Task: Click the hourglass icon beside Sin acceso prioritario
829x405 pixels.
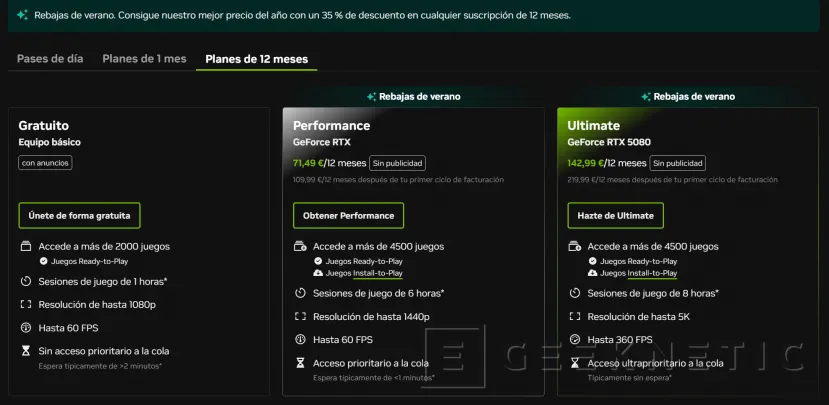Action: [x=26, y=351]
